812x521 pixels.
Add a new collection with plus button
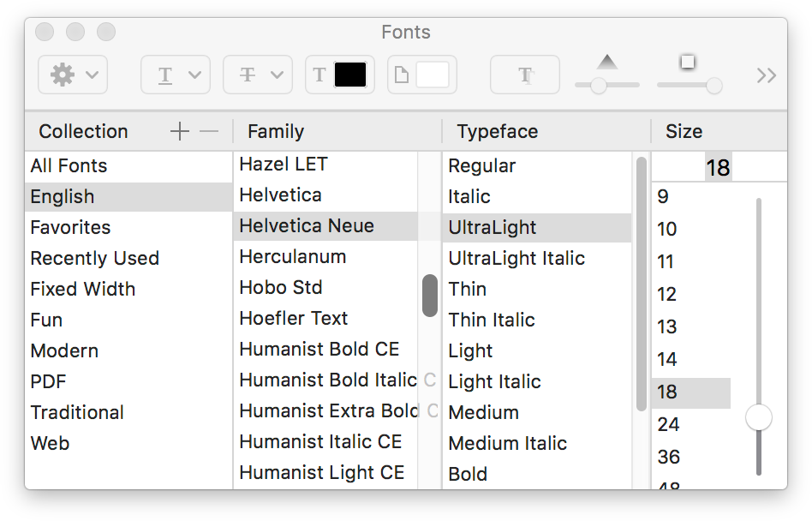(180, 132)
